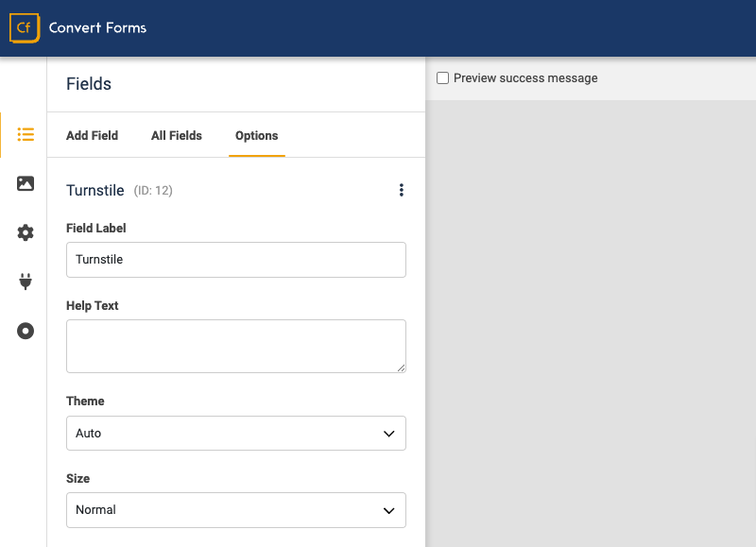Click the Field Label caption
The width and height of the screenshot is (756, 547).
pos(96,228)
